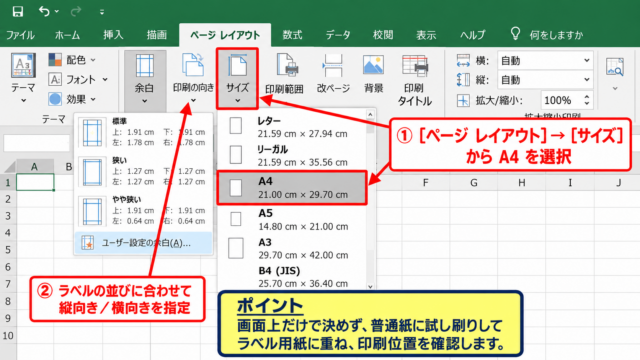
Task: Click the サイズ paper size button
Action: click(237, 78)
